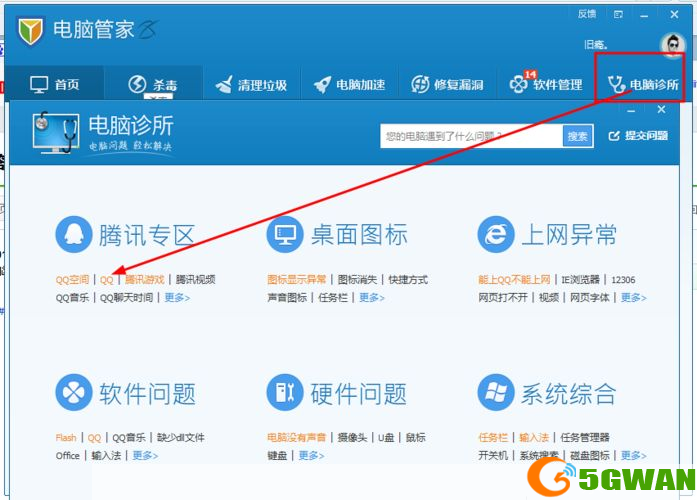Open the 12306 link
697x500 pixels.
tap(623, 280)
